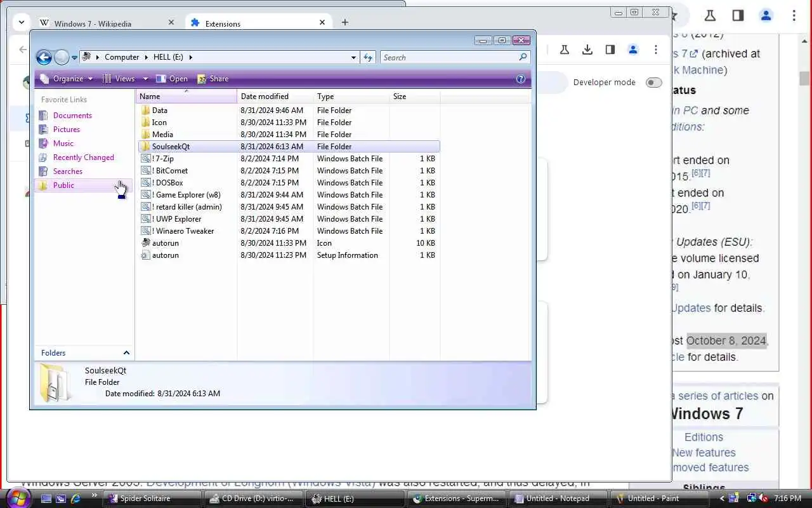Expand the arrow after Computer in breadcrumb
The width and height of the screenshot is (812, 508).
(x=146, y=57)
